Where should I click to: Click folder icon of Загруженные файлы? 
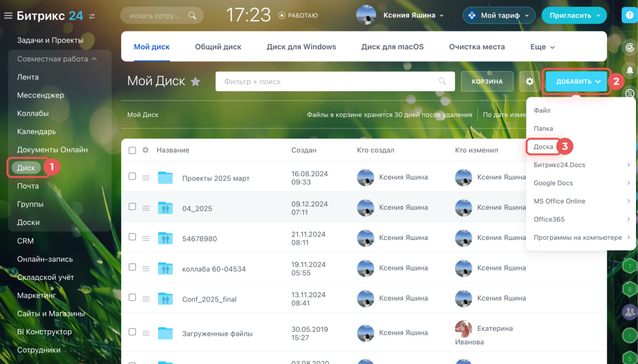[165, 333]
